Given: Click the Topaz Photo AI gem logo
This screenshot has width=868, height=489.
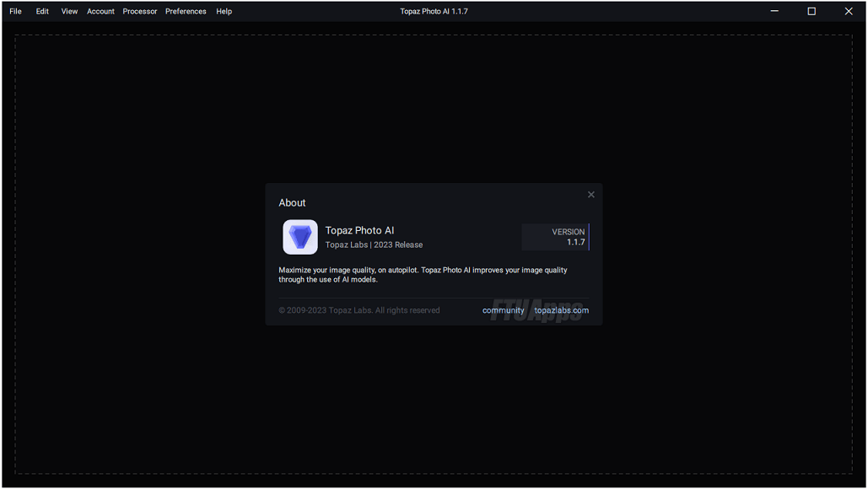Looking at the screenshot, I should (300, 237).
